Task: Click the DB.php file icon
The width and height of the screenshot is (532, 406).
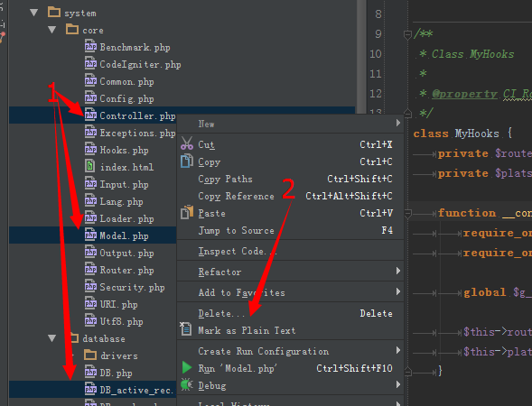Action: [90, 372]
